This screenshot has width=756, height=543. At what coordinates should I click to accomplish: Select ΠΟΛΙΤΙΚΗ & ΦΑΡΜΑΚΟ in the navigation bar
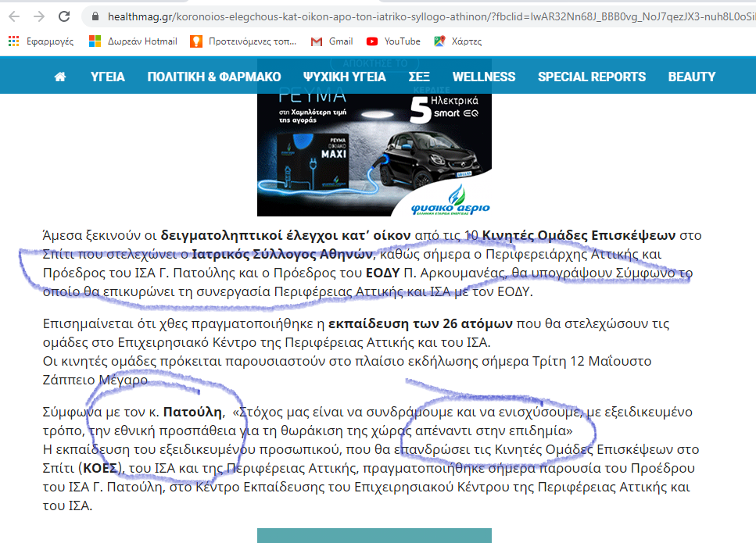(214, 77)
